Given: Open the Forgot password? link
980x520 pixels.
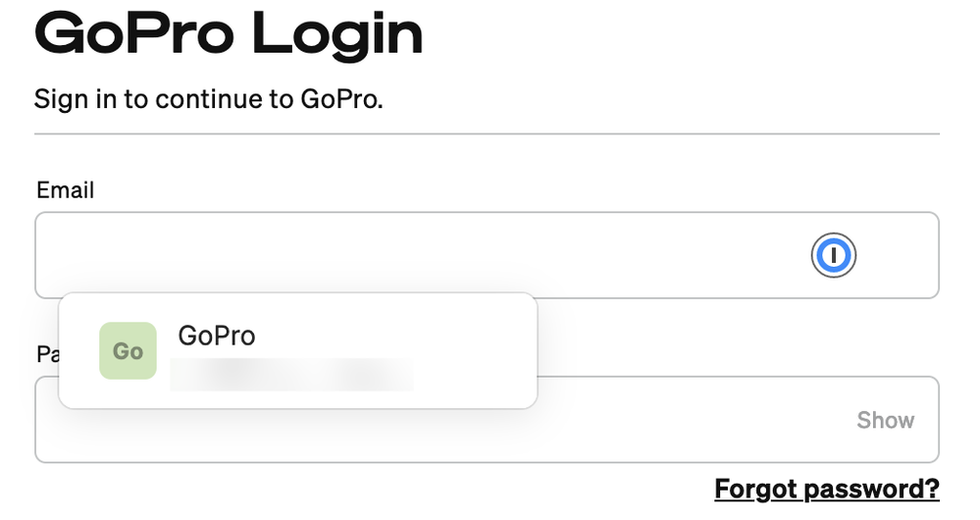Looking at the screenshot, I should (x=827, y=489).
